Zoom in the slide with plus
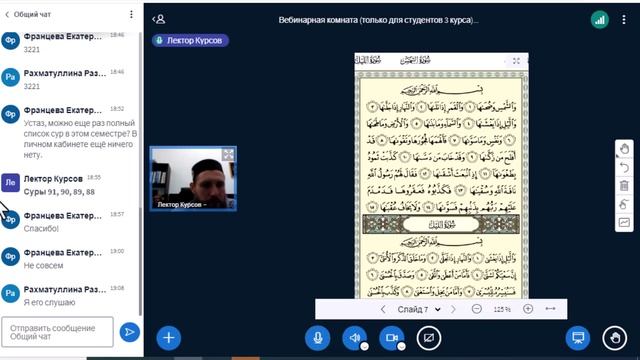Image resolution: width=640 pixels, height=360 pixels. tap(528, 309)
